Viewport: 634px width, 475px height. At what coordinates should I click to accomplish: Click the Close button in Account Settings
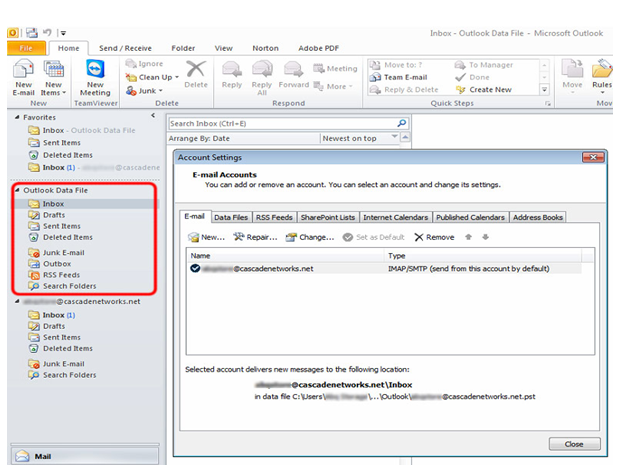(x=575, y=443)
